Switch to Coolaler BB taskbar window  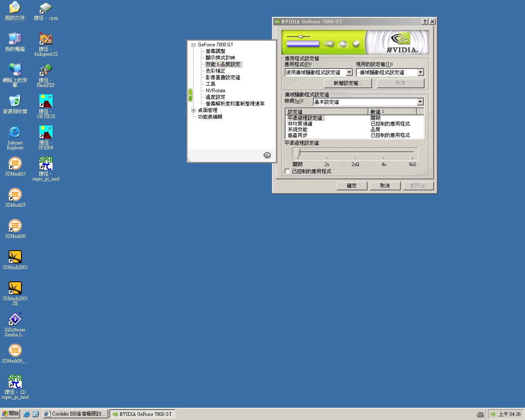click(x=75, y=414)
